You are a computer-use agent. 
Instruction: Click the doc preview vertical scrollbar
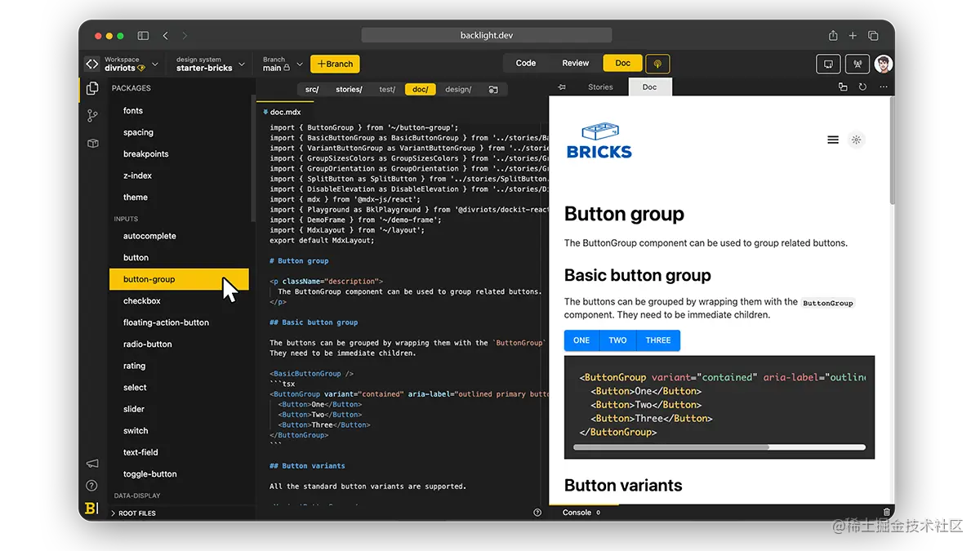click(891, 151)
